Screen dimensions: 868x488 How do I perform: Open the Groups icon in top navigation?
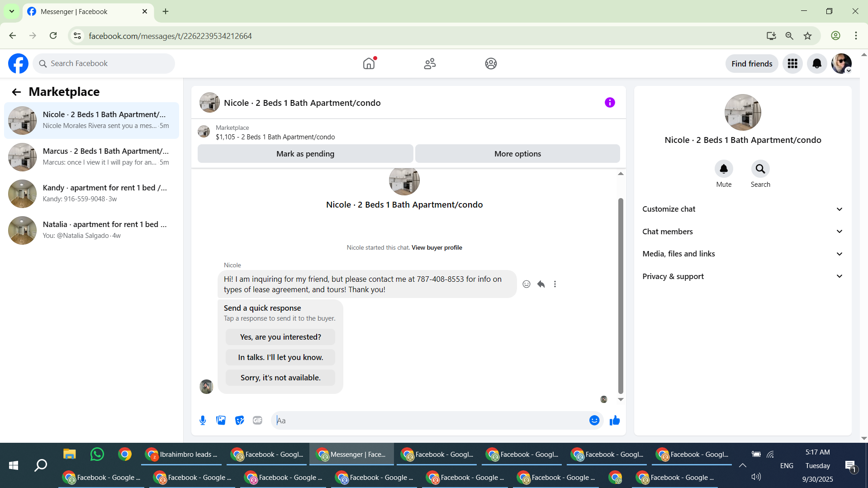pos(491,63)
